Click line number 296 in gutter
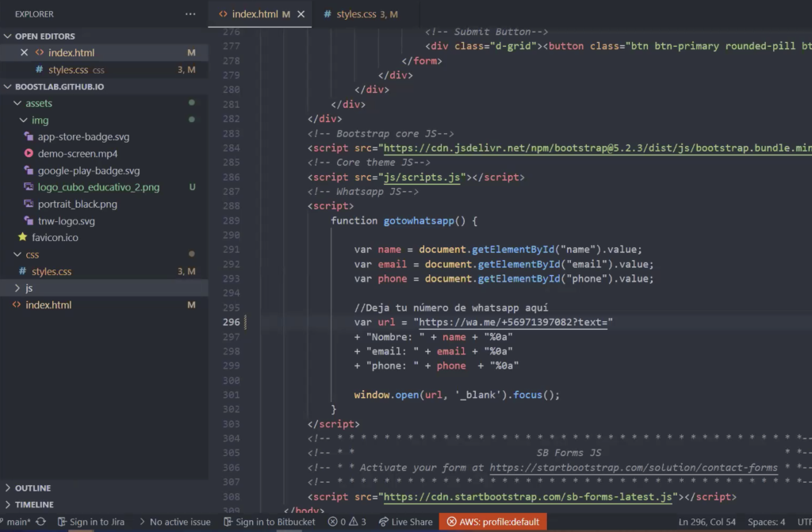 pyautogui.click(x=232, y=322)
